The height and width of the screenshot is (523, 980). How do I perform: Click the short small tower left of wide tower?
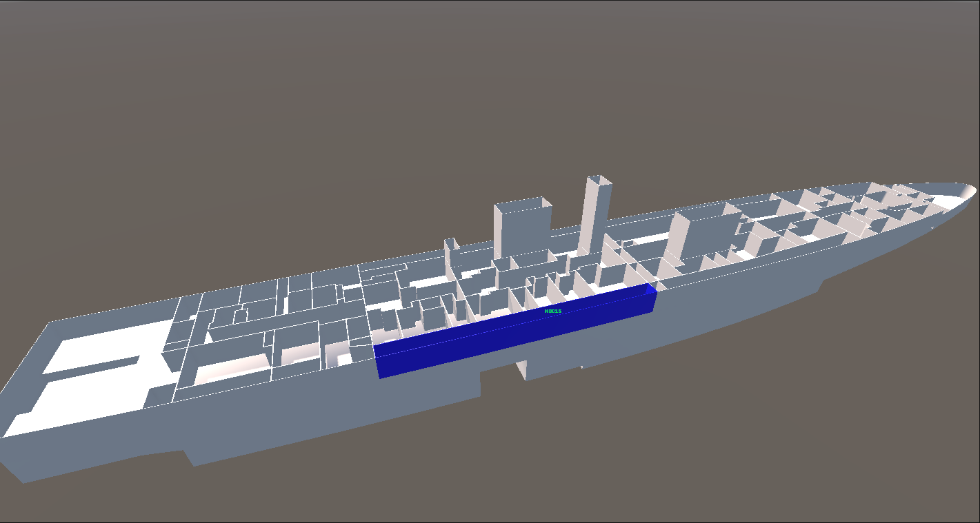pyautogui.click(x=450, y=253)
